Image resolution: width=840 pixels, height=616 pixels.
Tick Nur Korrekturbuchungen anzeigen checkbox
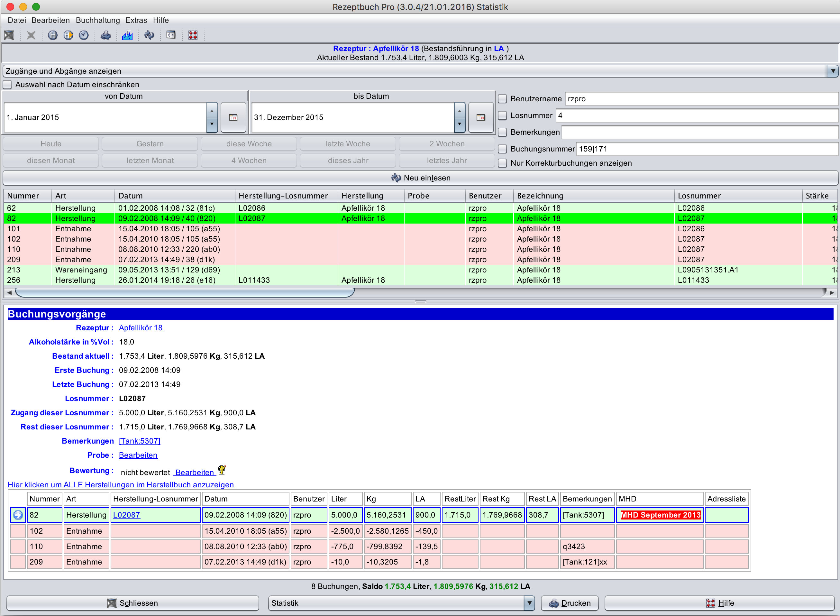(503, 163)
